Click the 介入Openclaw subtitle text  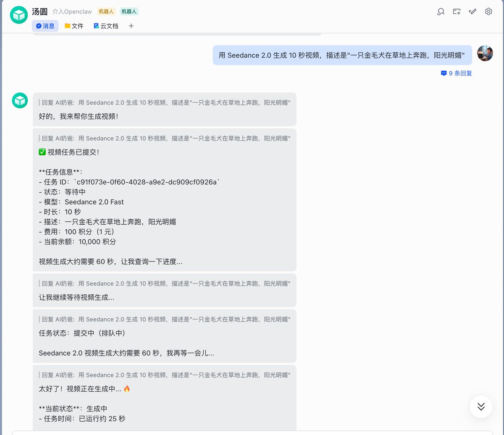[x=72, y=12]
